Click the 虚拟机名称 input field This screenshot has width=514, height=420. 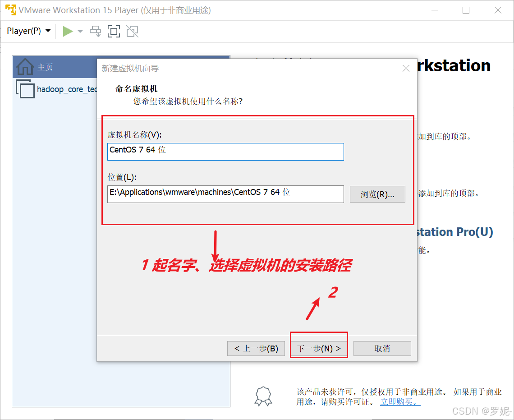pos(225,152)
